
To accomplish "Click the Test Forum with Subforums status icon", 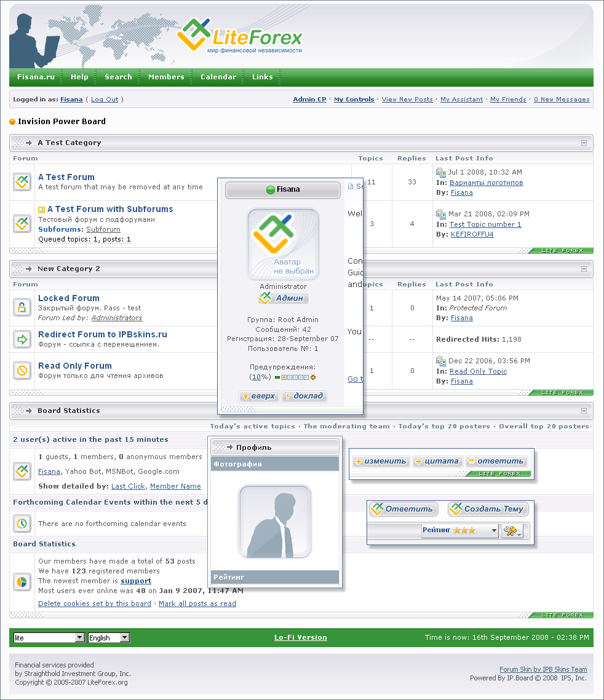I will pyautogui.click(x=22, y=223).
